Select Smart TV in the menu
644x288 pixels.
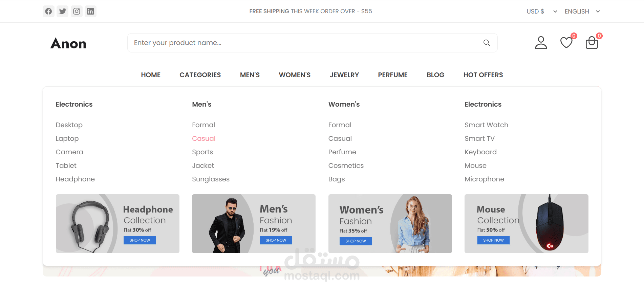(479, 138)
